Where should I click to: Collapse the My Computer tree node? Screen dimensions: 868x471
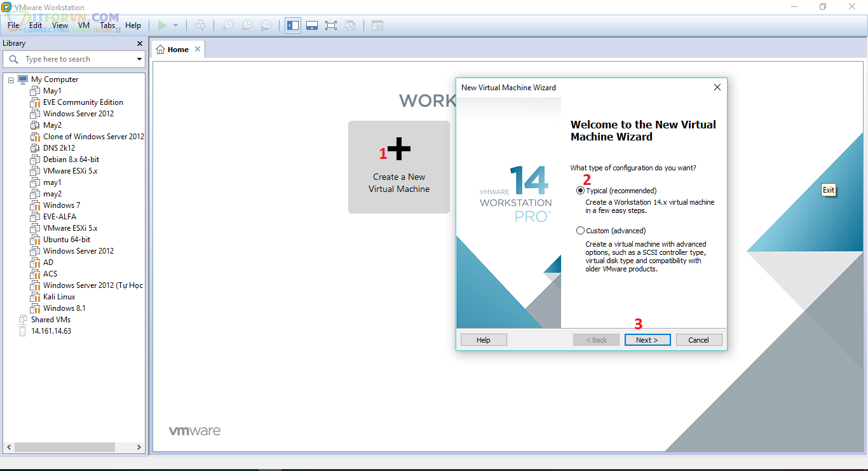click(11, 80)
